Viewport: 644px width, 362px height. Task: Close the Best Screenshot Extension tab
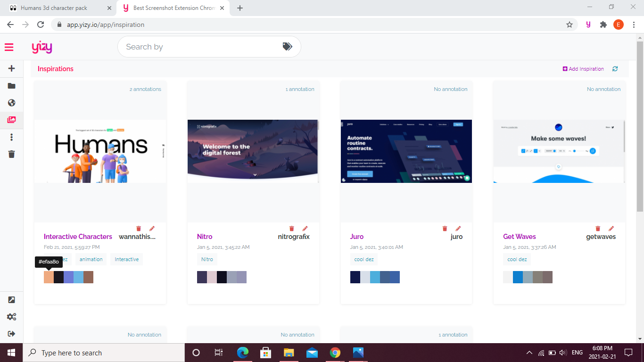223,8
